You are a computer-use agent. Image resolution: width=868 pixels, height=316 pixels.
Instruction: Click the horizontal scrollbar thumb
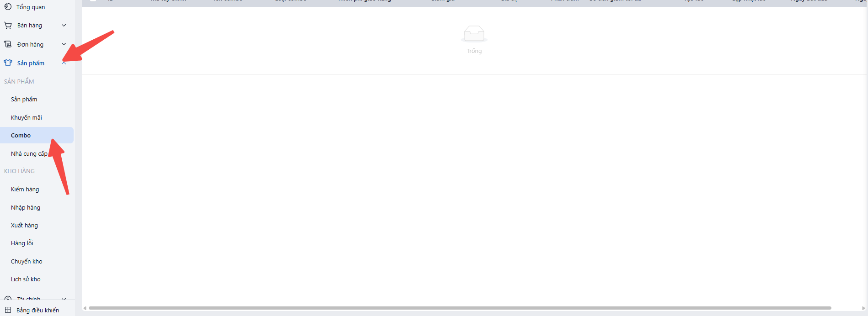(x=460, y=308)
